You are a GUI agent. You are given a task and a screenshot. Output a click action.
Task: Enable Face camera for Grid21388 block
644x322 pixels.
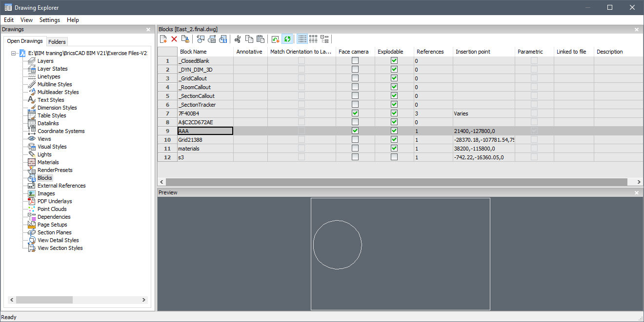click(355, 139)
